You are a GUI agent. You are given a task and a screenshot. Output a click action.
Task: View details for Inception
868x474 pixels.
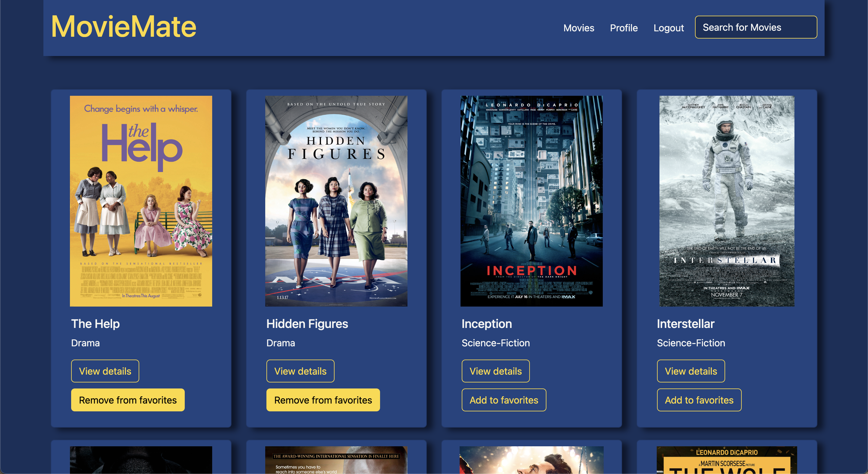[x=495, y=371]
